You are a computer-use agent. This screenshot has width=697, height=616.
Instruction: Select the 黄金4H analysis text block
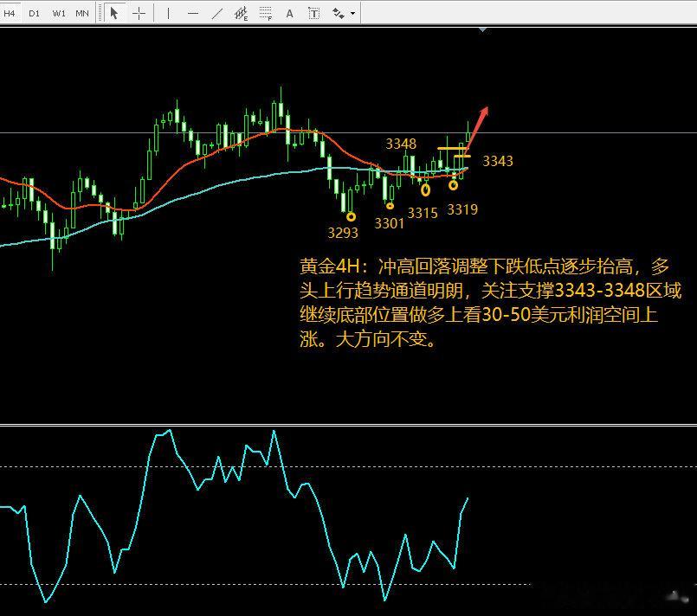click(490, 303)
